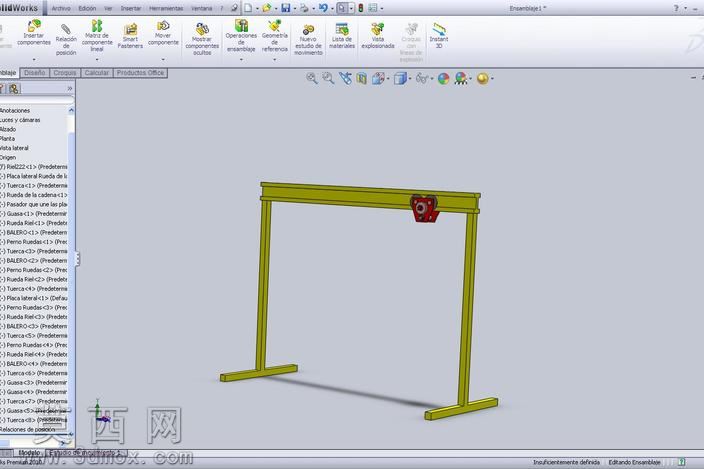Click the Insertar componentes tool

click(34, 32)
